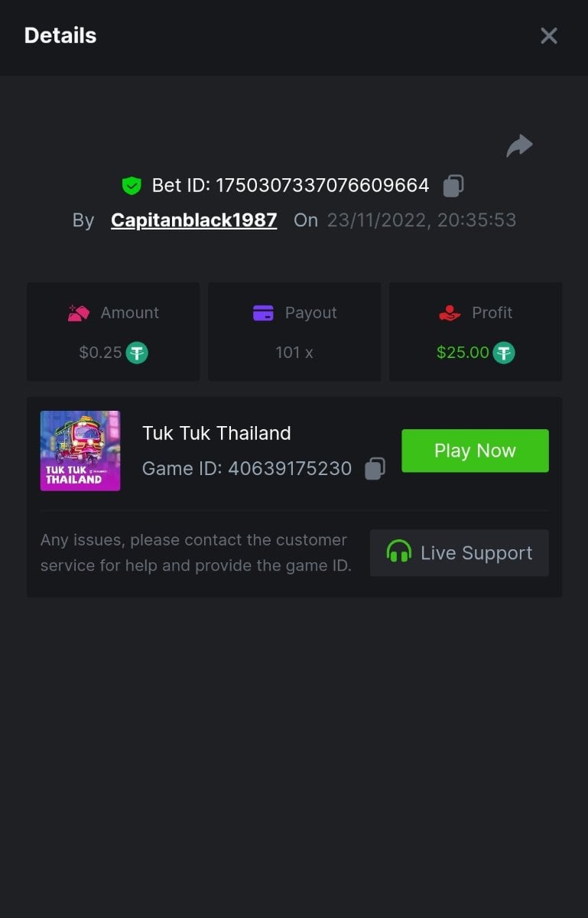Copy the Game ID number
The image size is (588, 918).
375,468
